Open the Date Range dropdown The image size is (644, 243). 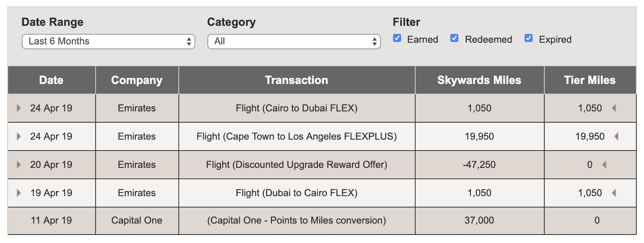click(108, 42)
